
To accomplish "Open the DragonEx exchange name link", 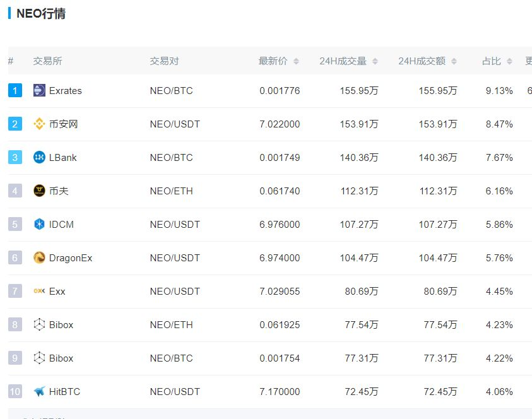I will [x=71, y=258].
